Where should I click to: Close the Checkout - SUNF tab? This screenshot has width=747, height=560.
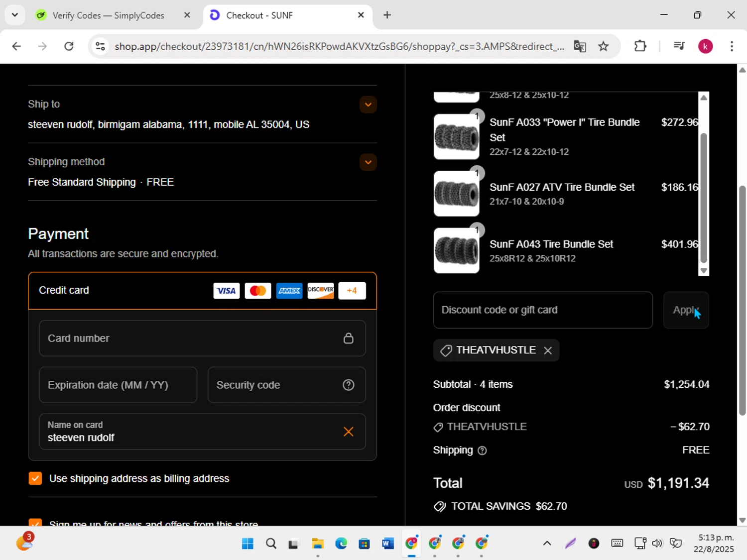pos(361,15)
